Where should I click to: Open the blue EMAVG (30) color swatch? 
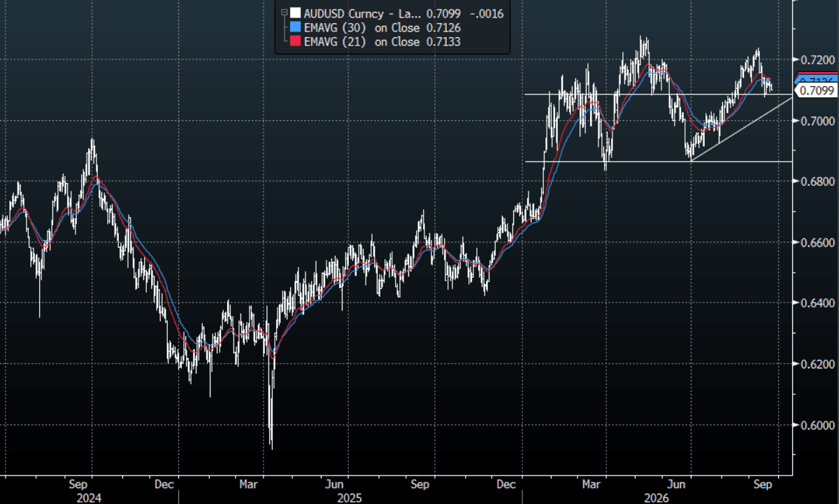pyautogui.click(x=296, y=28)
